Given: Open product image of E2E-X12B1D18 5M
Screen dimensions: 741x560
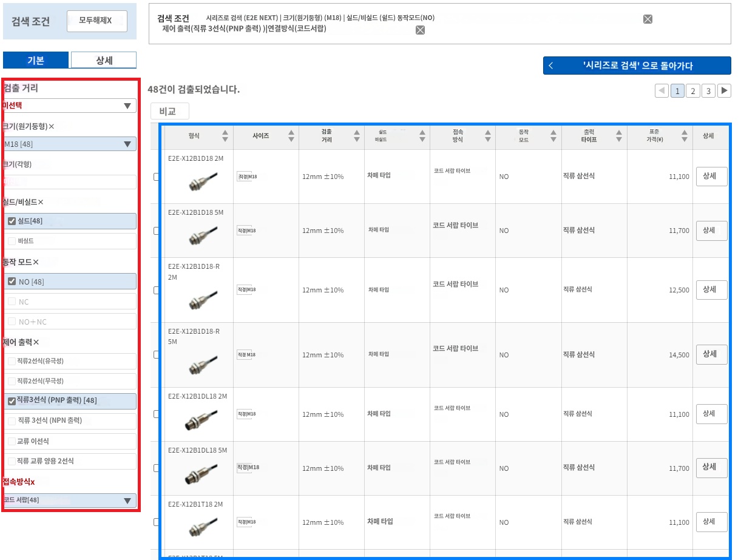Looking at the screenshot, I should pyautogui.click(x=203, y=236).
